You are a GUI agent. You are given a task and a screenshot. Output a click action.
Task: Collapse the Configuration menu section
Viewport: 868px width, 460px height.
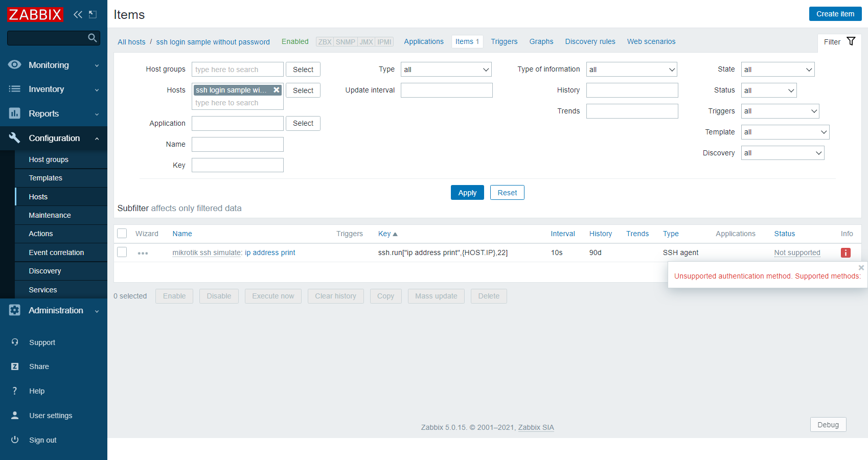54,138
